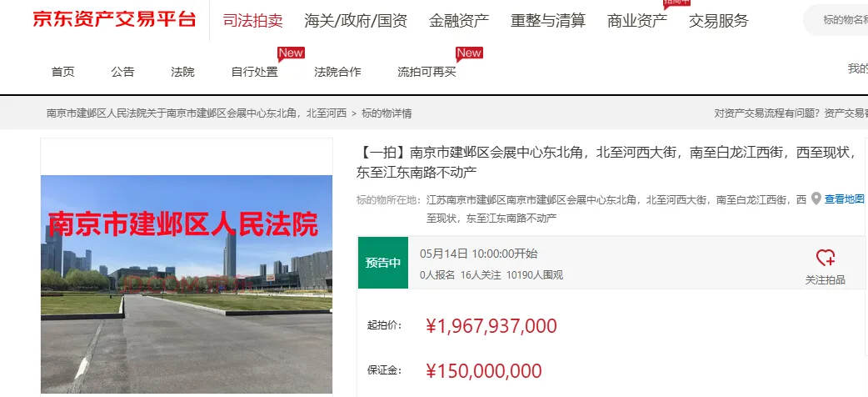
Task: Click the auction property thumbnail image
Action: [187, 284]
